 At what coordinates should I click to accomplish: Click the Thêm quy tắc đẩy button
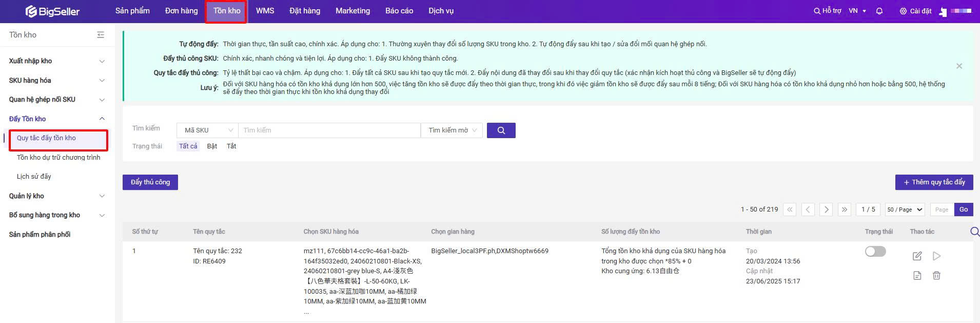pos(934,182)
